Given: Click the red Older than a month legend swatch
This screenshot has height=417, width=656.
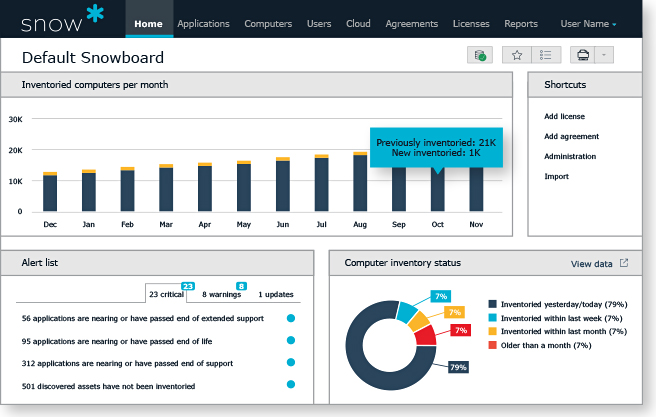Looking at the screenshot, I should tap(492, 345).
